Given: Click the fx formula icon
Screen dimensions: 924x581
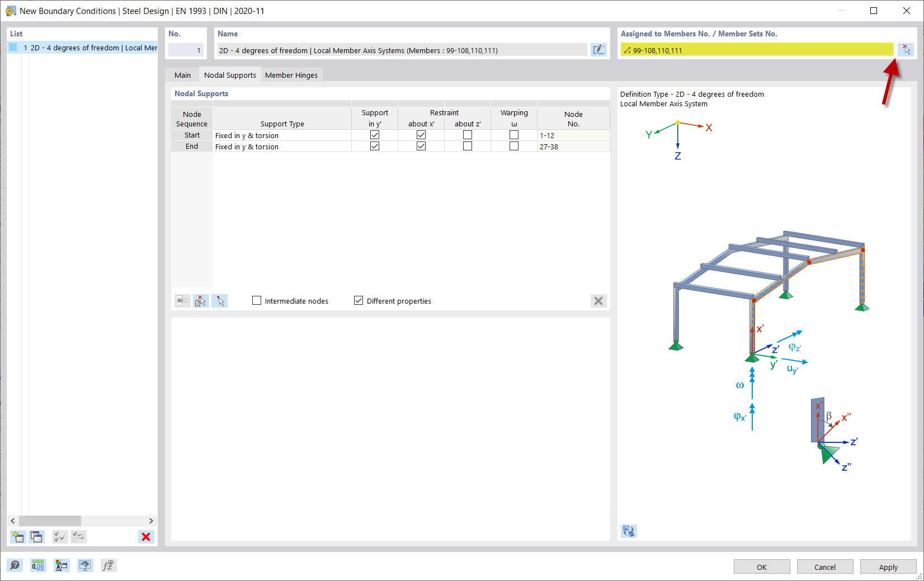Looking at the screenshot, I should pyautogui.click(x=108, y=565).
